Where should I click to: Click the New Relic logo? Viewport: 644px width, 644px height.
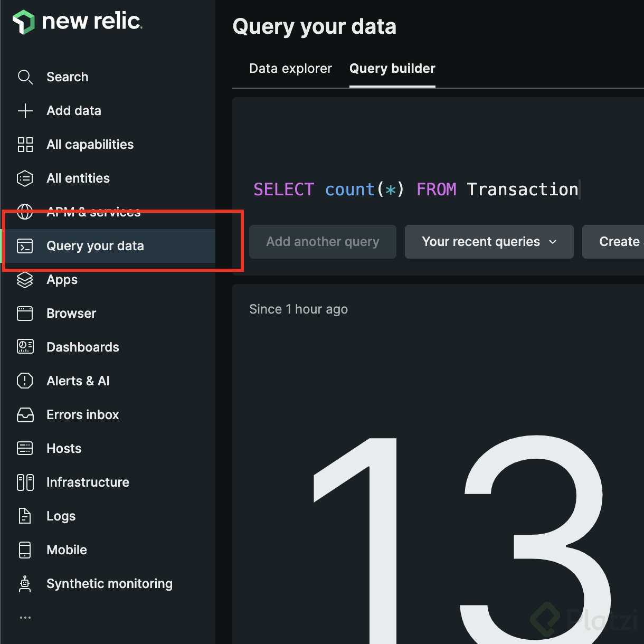(x=77, y=22)
